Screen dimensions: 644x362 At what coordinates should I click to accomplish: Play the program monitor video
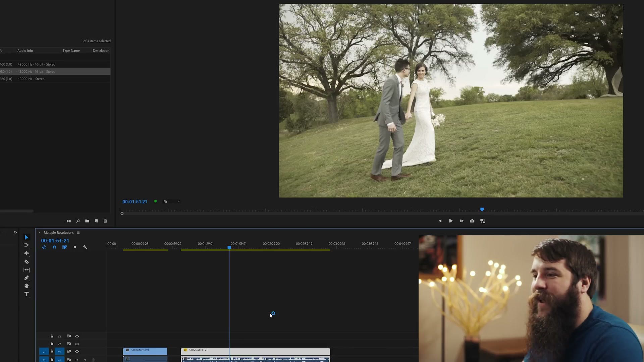click(x=451, y=221)
